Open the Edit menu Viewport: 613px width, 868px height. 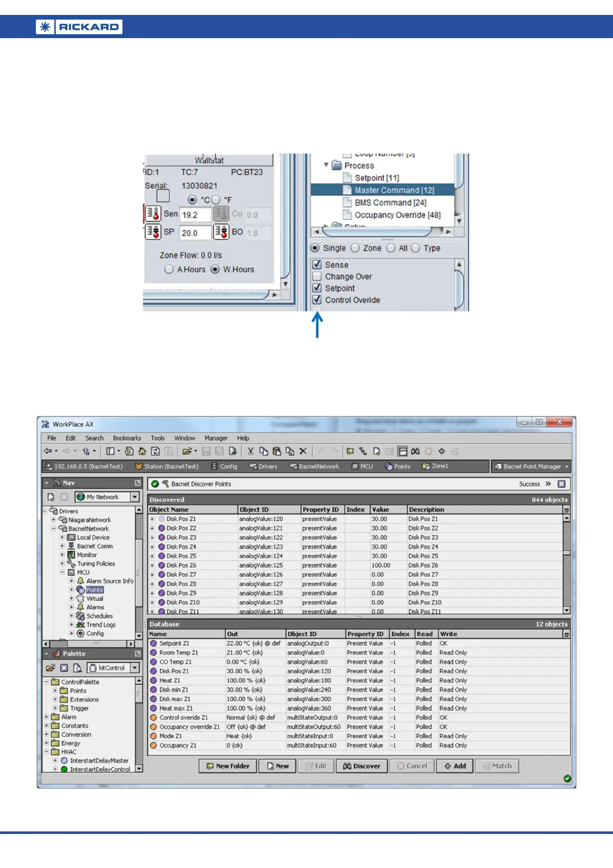[x=71, y=438]
